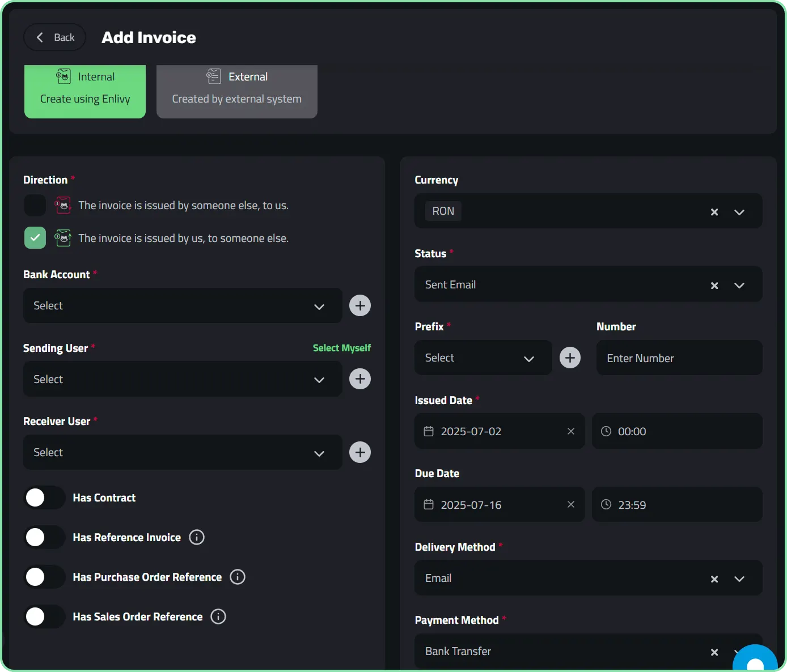
Task: Click the clock icon beside 23:59
Action: coord(606,504)
